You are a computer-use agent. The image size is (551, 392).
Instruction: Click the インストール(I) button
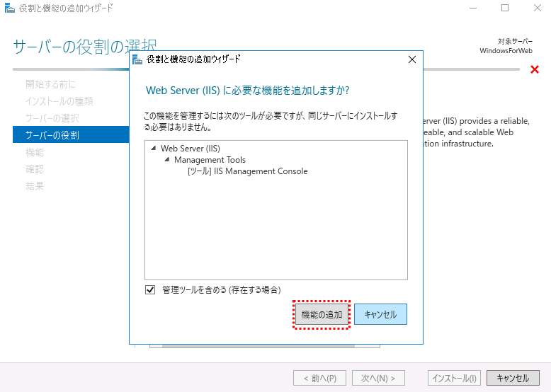click(454, 378)
